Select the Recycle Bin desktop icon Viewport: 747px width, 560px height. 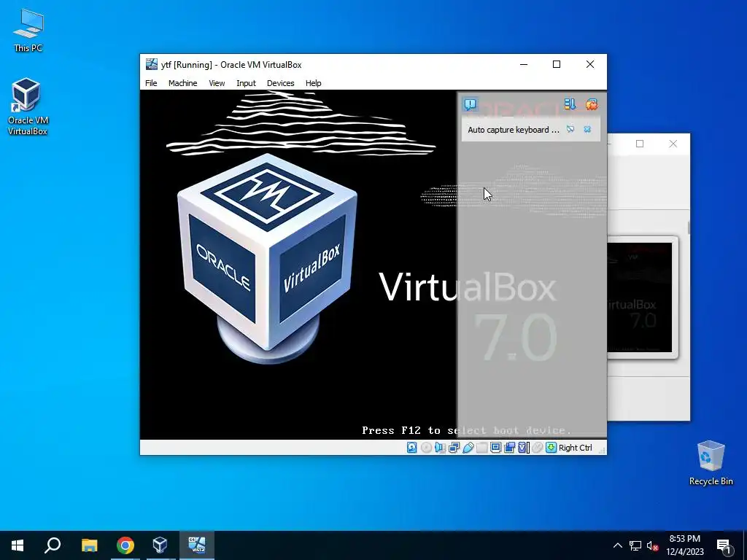pos(711,463)
